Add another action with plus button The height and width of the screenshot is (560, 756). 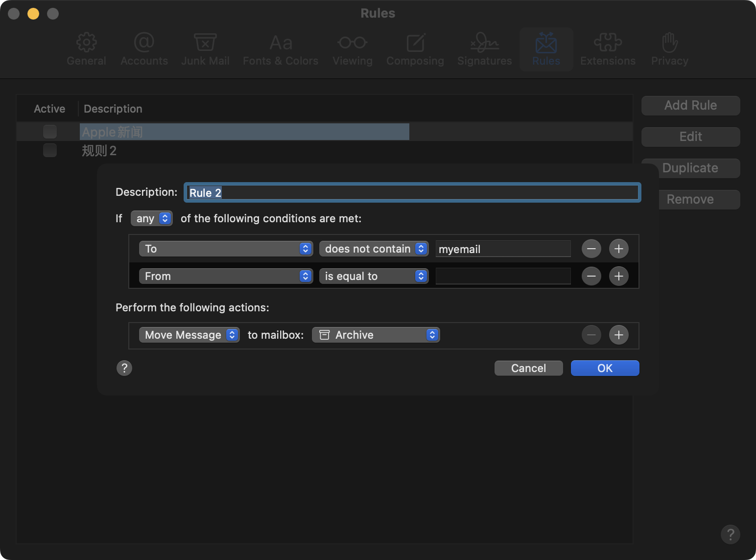click(618, 335)
